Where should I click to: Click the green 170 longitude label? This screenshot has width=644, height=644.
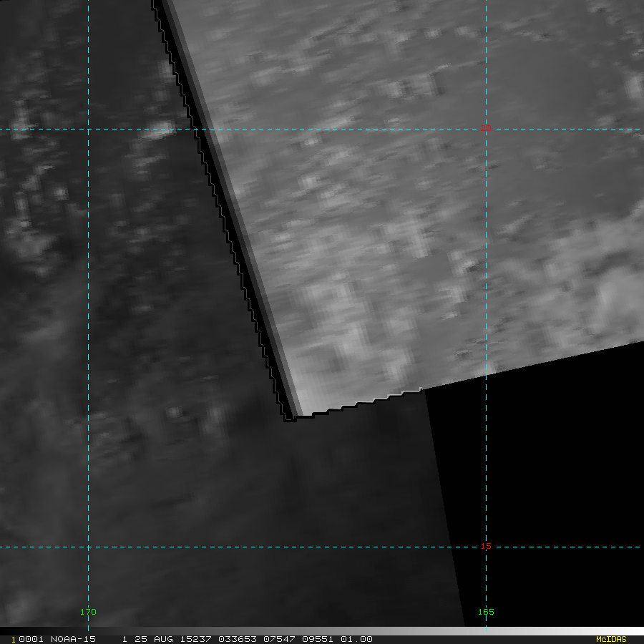point(88,612)
